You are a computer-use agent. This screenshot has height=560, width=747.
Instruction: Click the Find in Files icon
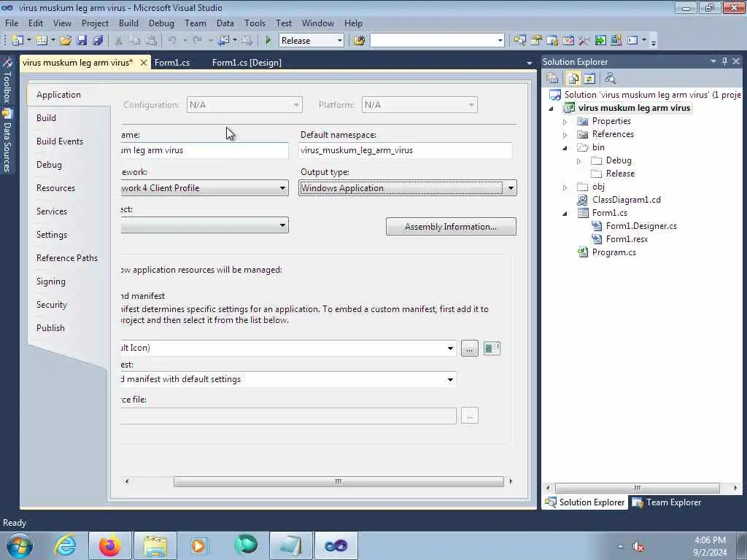point(359,41)
